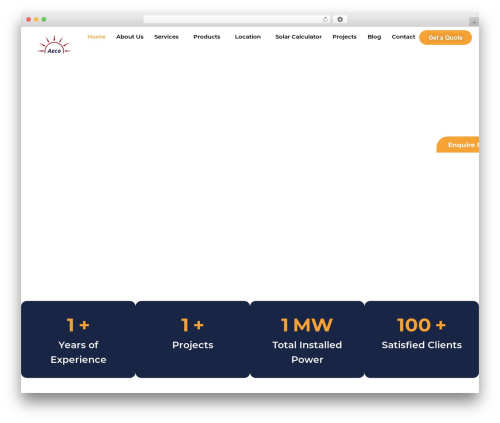Click the Projects counter label
The image size is (500, 423).
click(193, 345)
